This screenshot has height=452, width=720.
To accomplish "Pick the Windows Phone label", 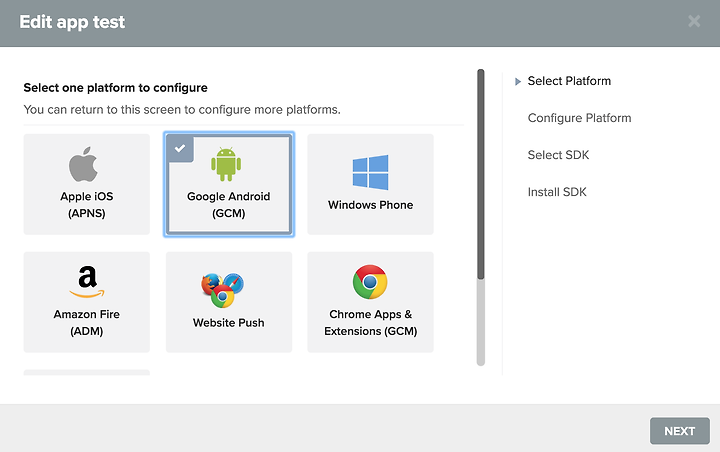I will pyautogui.click(x=371, y=205).
